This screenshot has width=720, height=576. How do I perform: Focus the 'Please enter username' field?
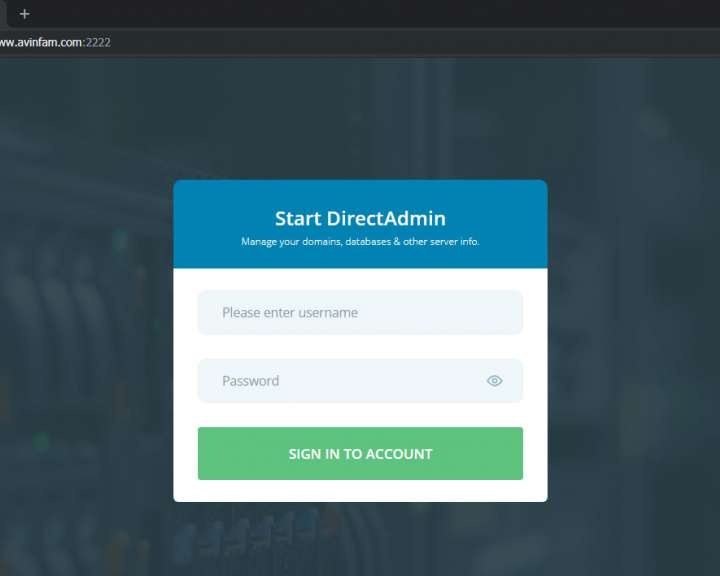point(360,312)
